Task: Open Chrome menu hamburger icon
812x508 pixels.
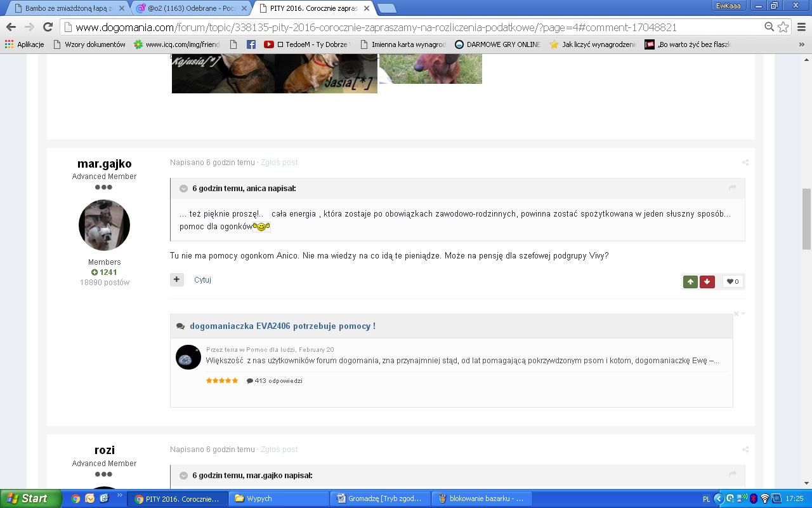Action: tap(801, 27)
